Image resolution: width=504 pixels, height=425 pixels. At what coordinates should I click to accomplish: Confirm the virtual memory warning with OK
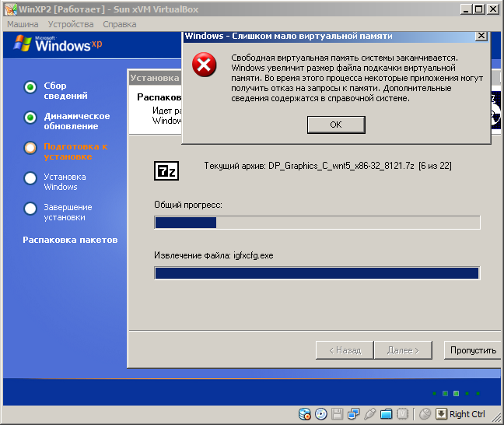pyautogui.click(x=336, y=125)
